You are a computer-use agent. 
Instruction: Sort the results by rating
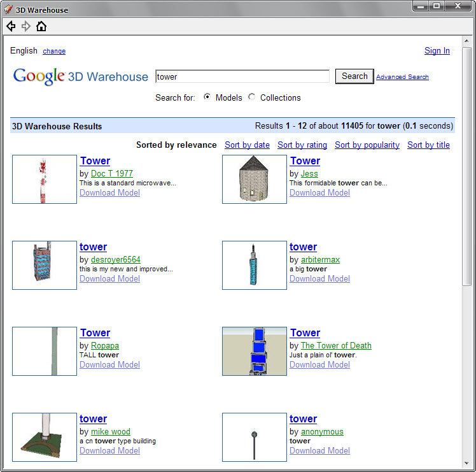click(302, 145)
